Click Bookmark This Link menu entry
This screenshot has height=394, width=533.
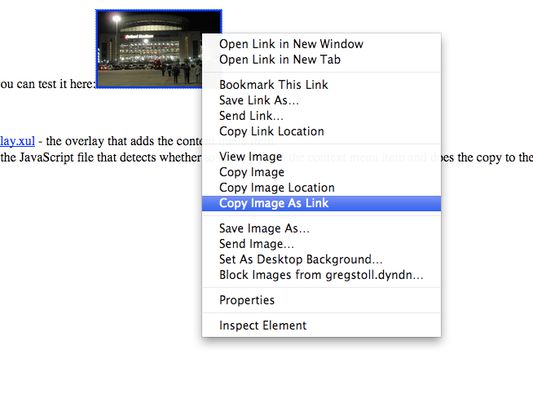pyautogui.click(x=321, y=85)
